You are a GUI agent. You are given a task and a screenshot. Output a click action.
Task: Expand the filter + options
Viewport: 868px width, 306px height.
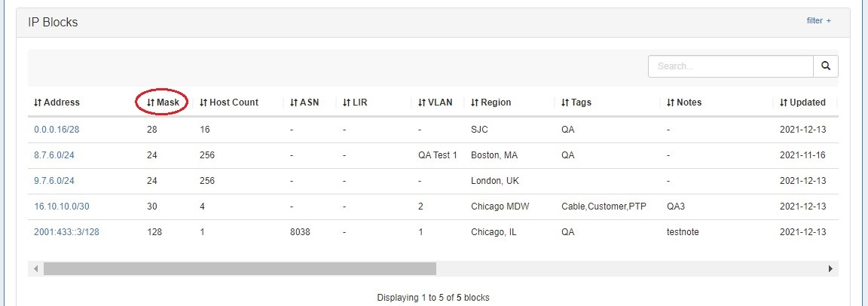tap(818, 21)
